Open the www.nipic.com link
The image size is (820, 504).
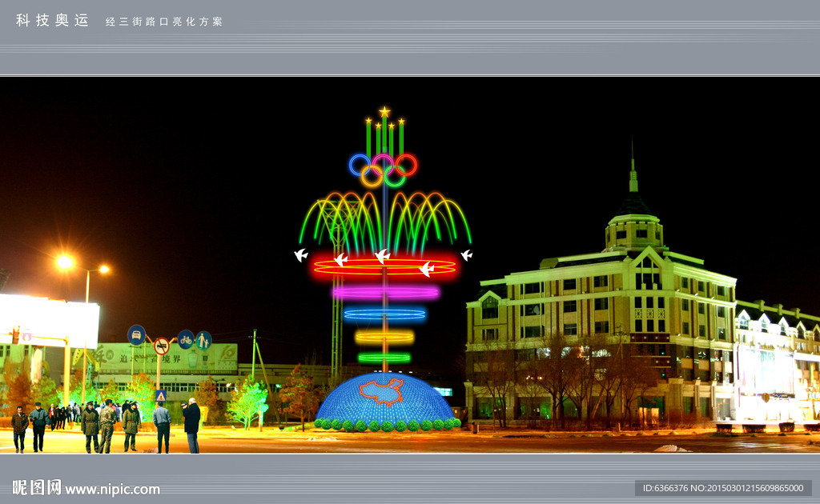pos(112,489)
